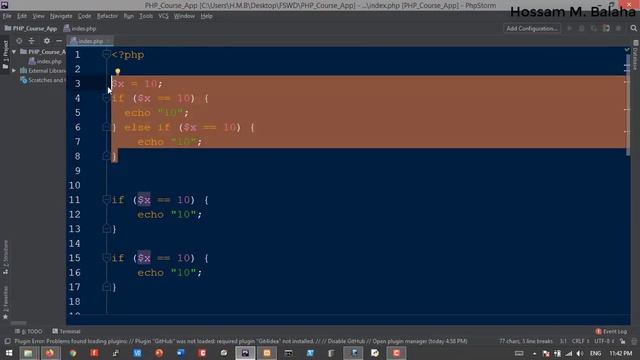The width and height of the screenshot is (640, 360).
Task: Collapse the PHP_Course_App project tree node
Action: [x=15, y=52]
